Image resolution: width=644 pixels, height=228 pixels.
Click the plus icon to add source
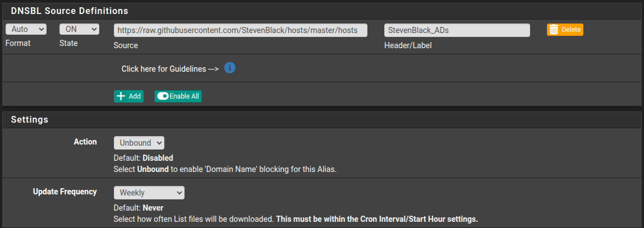(x=121, y=96)
